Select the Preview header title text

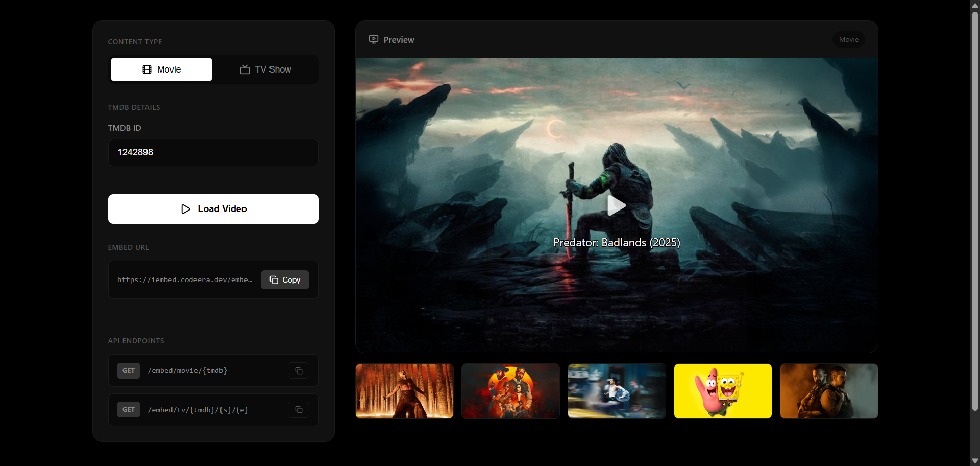tap(399, 39)
